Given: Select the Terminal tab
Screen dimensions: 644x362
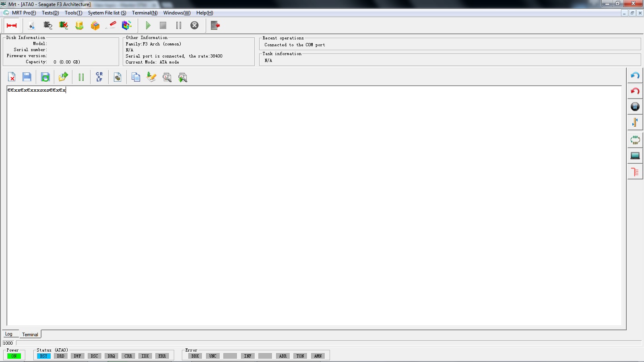Looking at the screenshot, I should point(30,334).
